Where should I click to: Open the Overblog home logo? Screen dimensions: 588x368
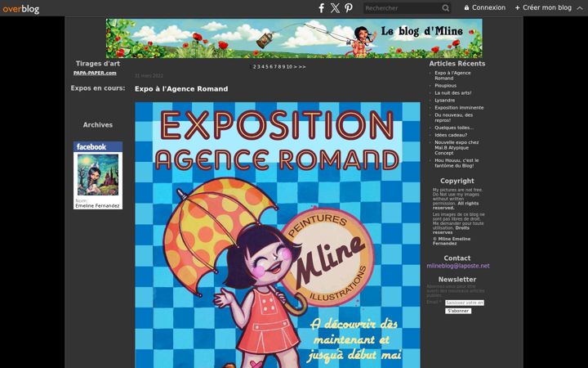[20, 8]
